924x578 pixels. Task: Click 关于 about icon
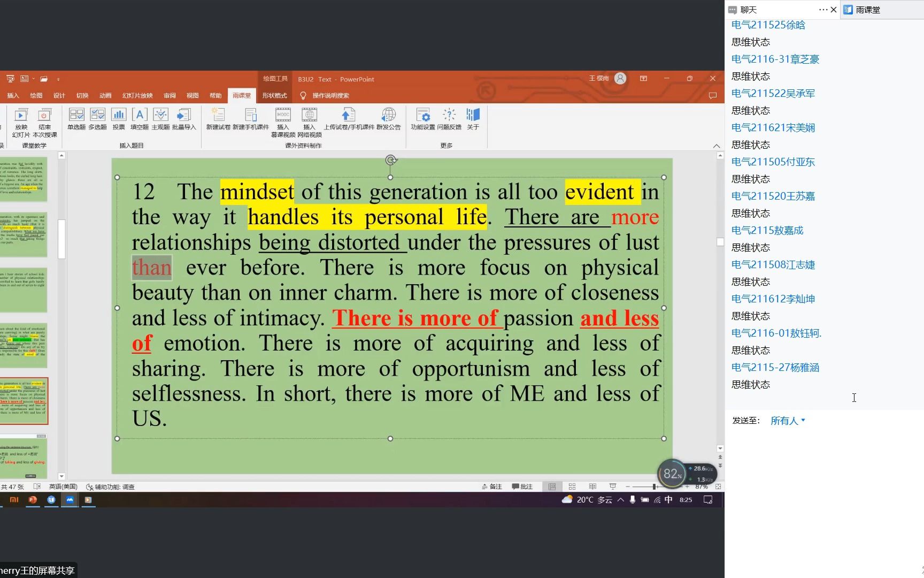point(473,119)
